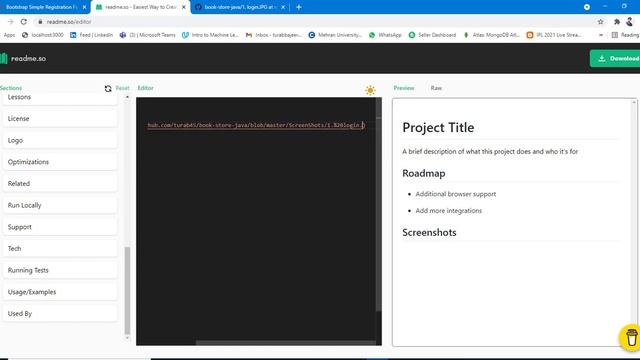The width and height of the screenshot is (640, 360).
Task: Open the browser extensions puzzle icon
Action: pos(616,22)
